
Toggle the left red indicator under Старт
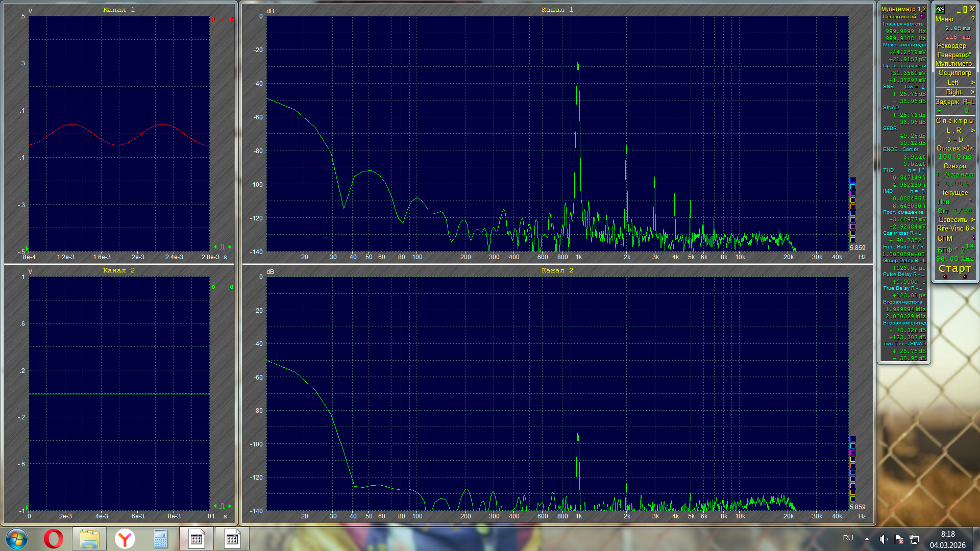945,277
